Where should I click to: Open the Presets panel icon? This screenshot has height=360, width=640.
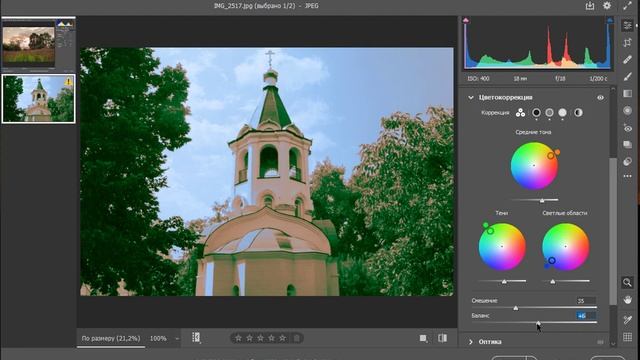pyautogui.click(x=627, y=162)
